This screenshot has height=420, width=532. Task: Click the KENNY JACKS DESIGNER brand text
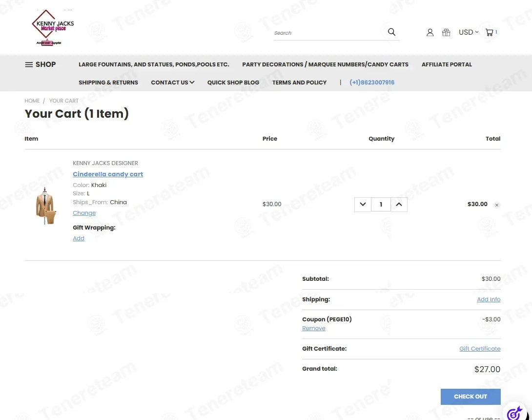point(105,163)
